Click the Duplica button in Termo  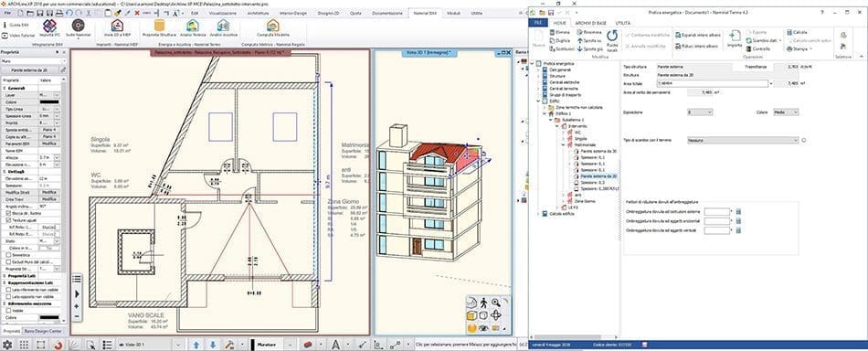pyautogui.click(x=559, y=40)
